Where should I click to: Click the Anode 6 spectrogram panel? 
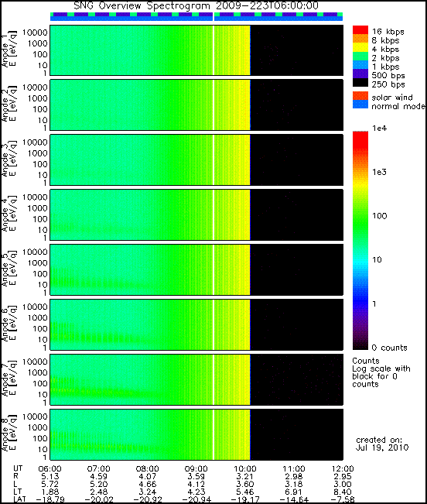[196, 324]
